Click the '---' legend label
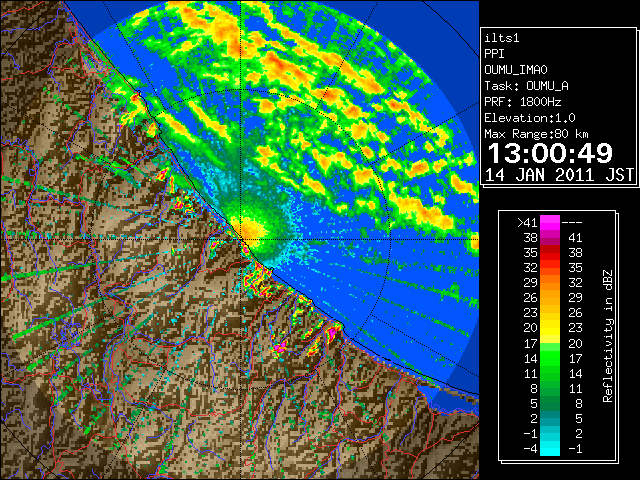 572,223
